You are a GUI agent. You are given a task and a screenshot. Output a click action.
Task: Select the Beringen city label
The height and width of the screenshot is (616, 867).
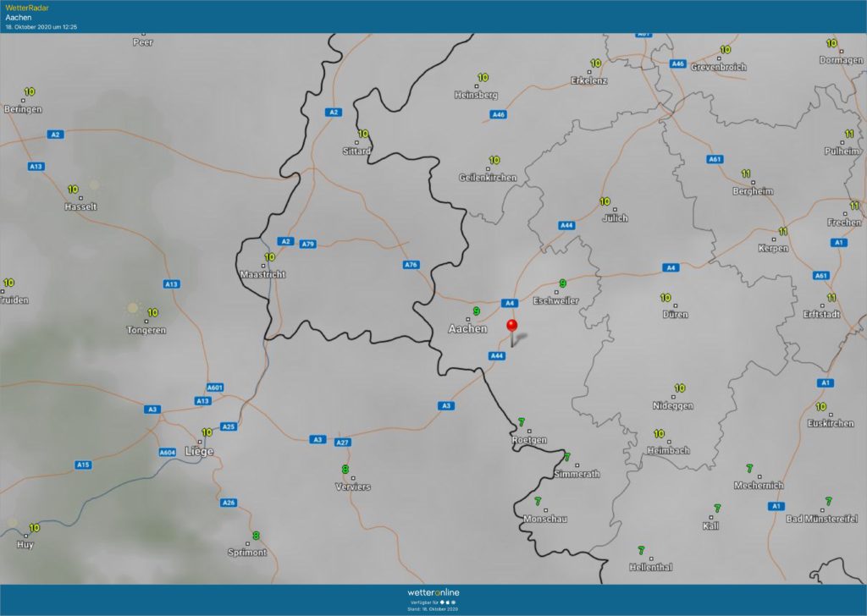click(23, 109)
